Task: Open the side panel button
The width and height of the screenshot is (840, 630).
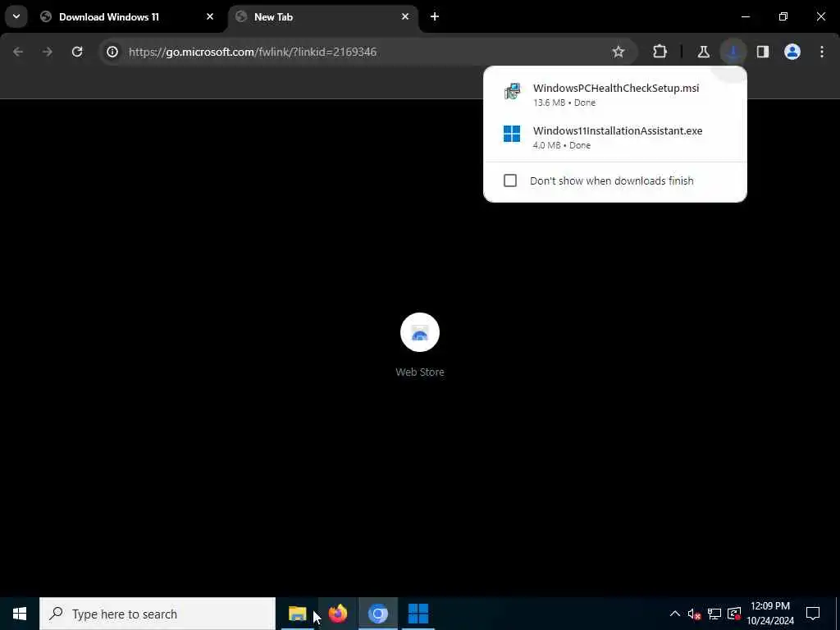Action: [763, 52]
